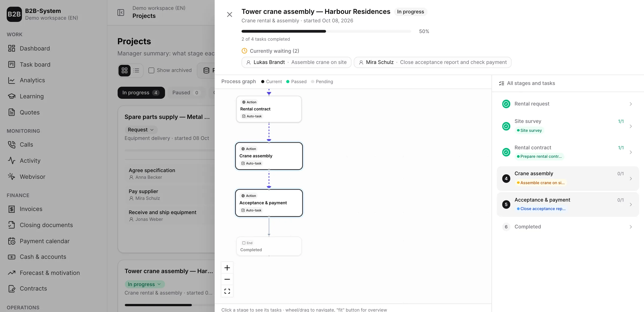Select Acceptance & payment graph node

pos(269,203)
